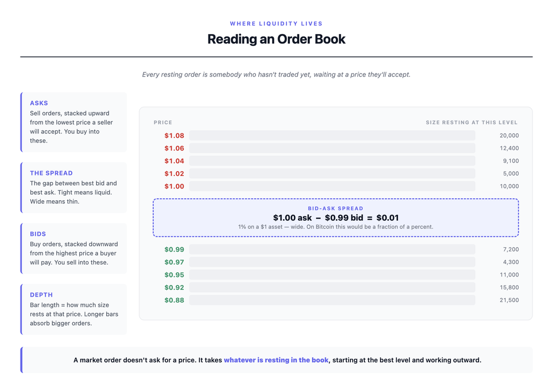553x392 pixels.
Task: Click the "WHERE LIQUIDITY LIVES" eyebrow text
Action: point(276,24)
